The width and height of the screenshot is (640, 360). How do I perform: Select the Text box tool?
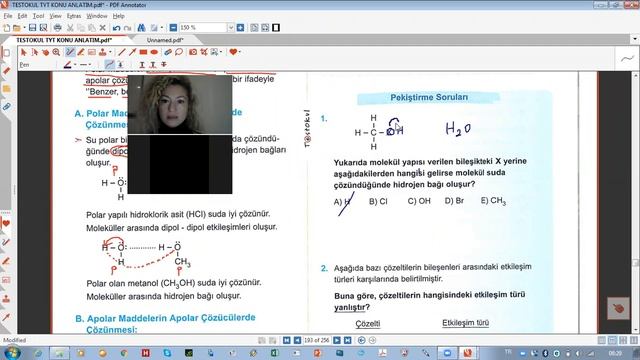[92, 52]
